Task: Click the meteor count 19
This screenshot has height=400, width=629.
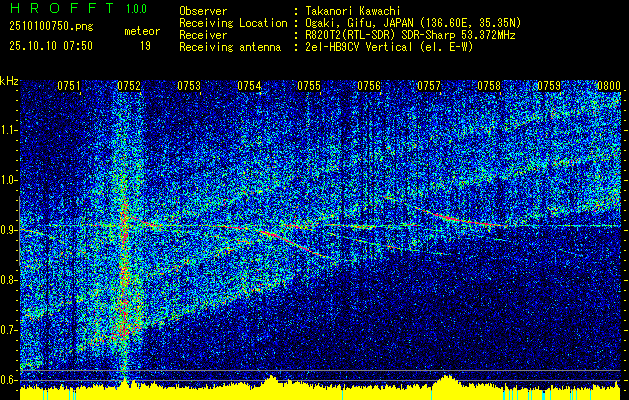Action: pyautogui.click(x=145, y=46)
